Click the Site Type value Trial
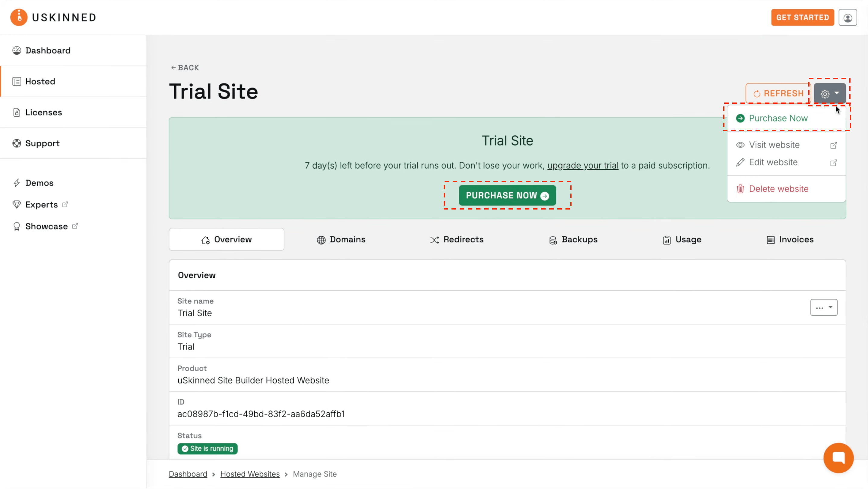This screenshot has height=489, width=868. pos(186,346)
